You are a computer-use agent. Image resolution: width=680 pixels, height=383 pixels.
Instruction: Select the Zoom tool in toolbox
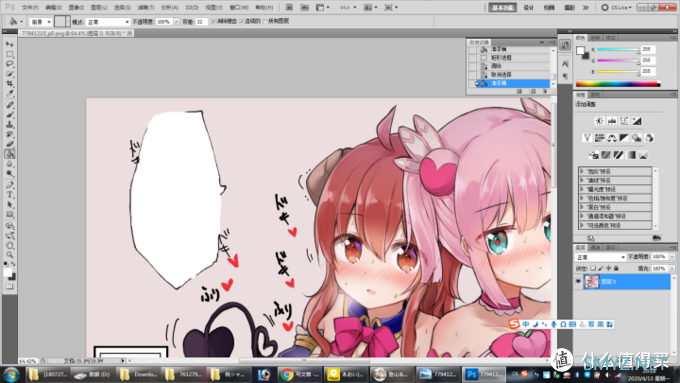coord(10,255)
